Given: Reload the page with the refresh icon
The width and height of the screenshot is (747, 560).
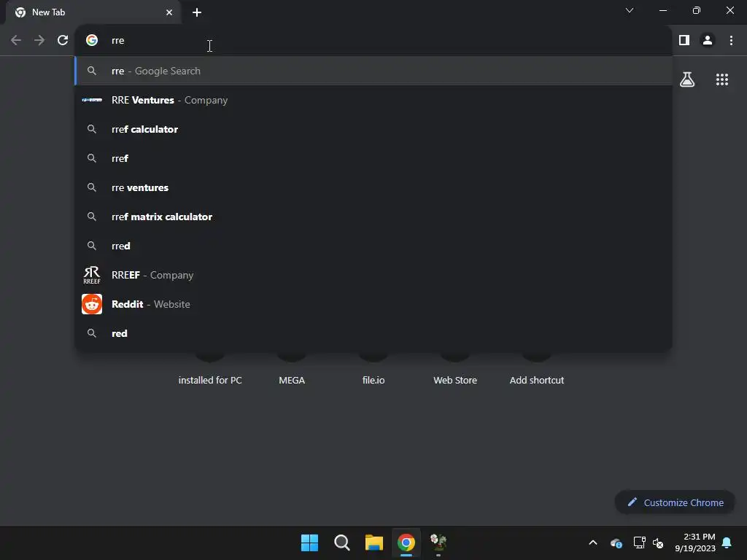Looking at the screenshot, I should click(x=63, y=41).
